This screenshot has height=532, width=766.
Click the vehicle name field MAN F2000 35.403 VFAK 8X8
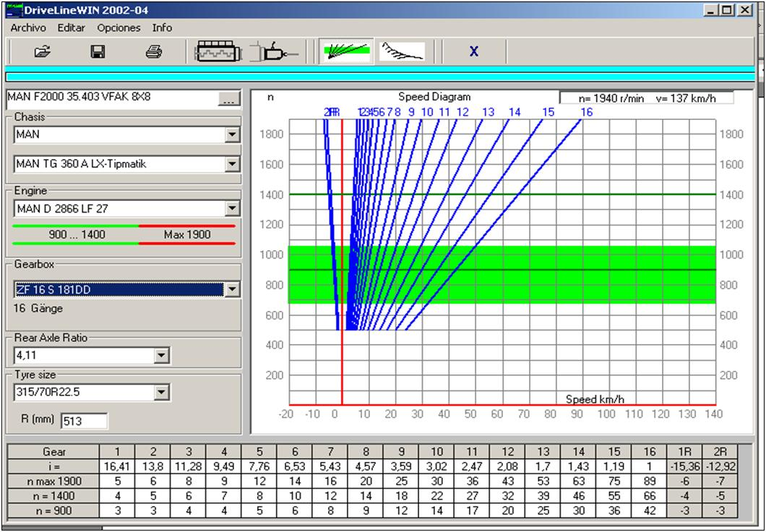(111, 98)
